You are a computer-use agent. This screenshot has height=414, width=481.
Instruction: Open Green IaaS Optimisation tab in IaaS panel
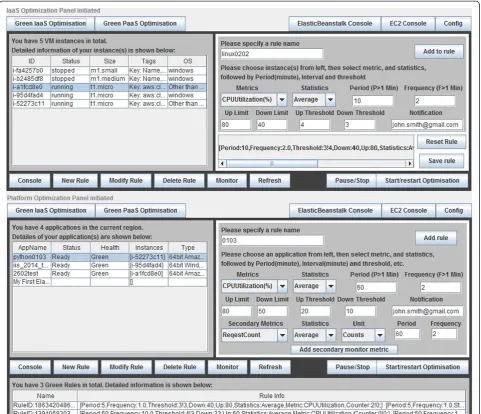[x=50, y=24]
